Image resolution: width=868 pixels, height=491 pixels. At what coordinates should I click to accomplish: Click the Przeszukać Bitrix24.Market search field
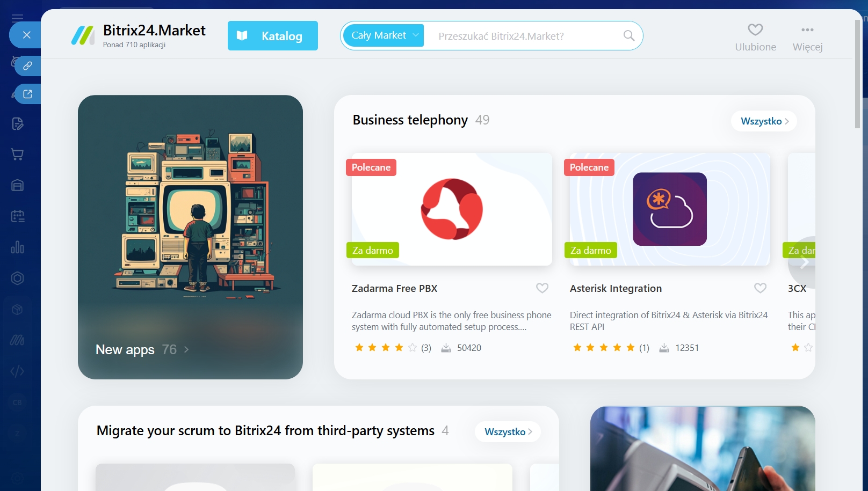(x=524, y=36)
